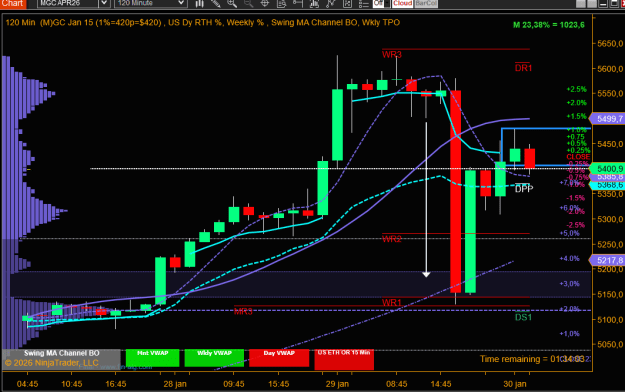Select the 5217,8 price marker
Viewport: 625px width, 392px height.
(608, 260)
